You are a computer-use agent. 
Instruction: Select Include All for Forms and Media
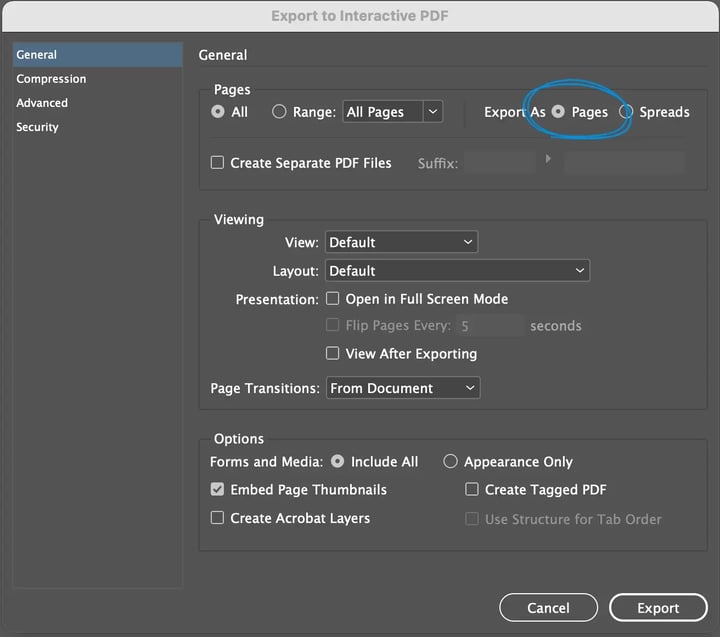point(338,461)
